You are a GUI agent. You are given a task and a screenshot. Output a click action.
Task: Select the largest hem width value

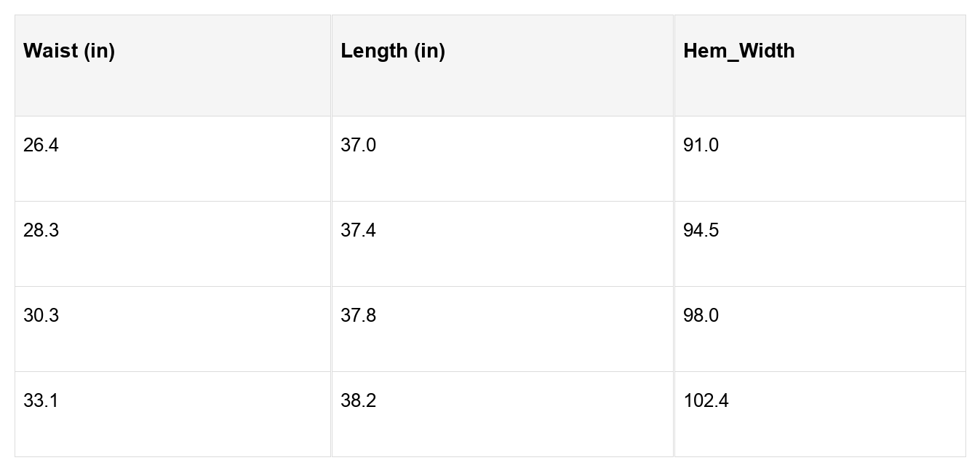click(706, 401)
